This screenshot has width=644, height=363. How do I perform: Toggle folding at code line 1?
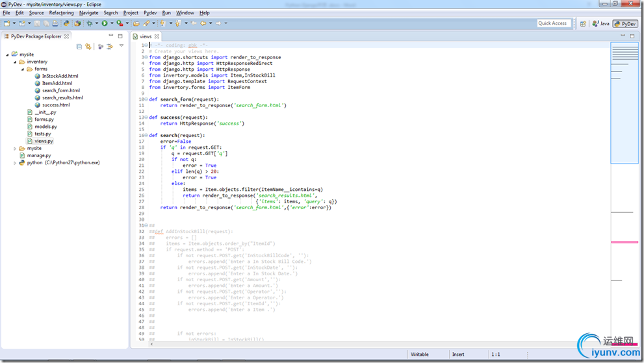pos(146,45)
